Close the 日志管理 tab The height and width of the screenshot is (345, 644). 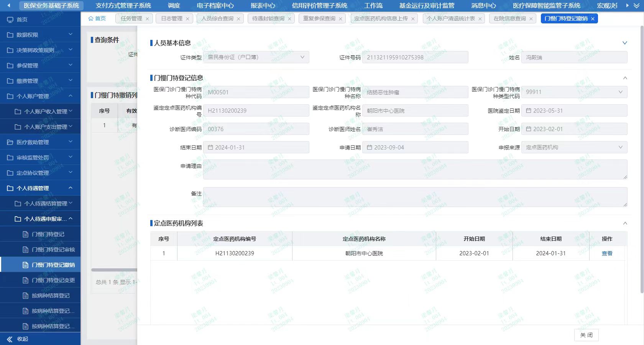[187, 19]
